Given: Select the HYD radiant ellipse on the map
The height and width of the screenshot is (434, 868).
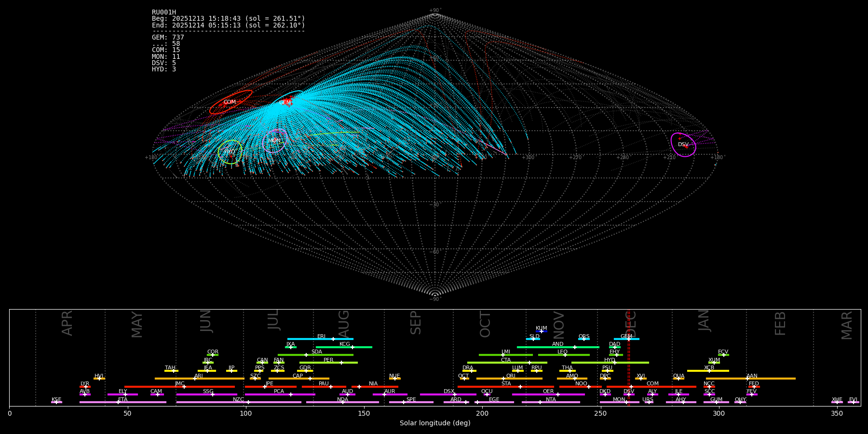Looking at the screenshot, I should tap(230, 152).
